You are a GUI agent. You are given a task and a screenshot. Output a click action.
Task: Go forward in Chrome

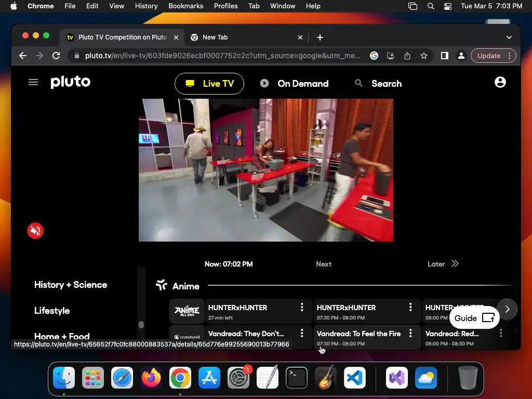[39, 56]
